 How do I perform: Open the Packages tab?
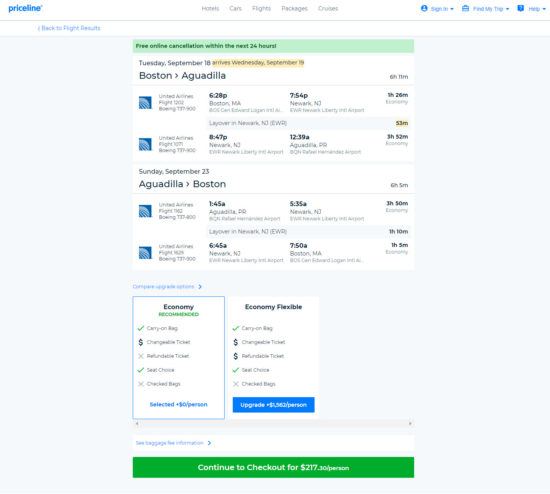[x=294, y=8]
